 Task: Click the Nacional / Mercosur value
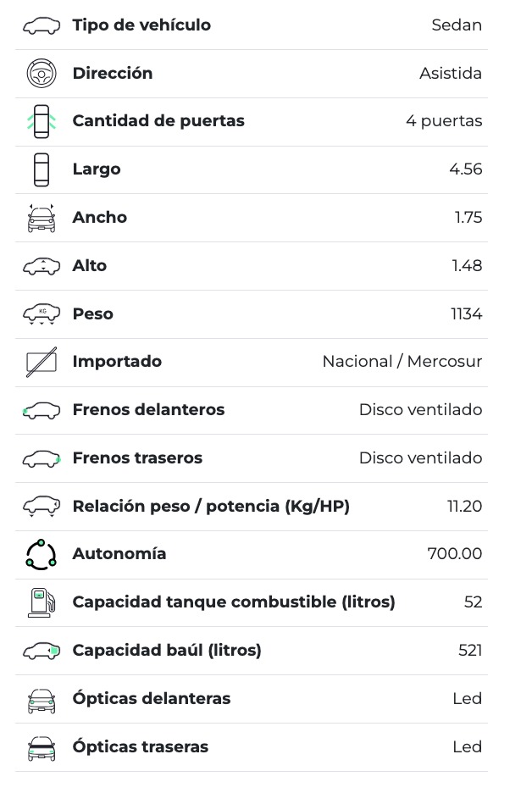[402, 362]
